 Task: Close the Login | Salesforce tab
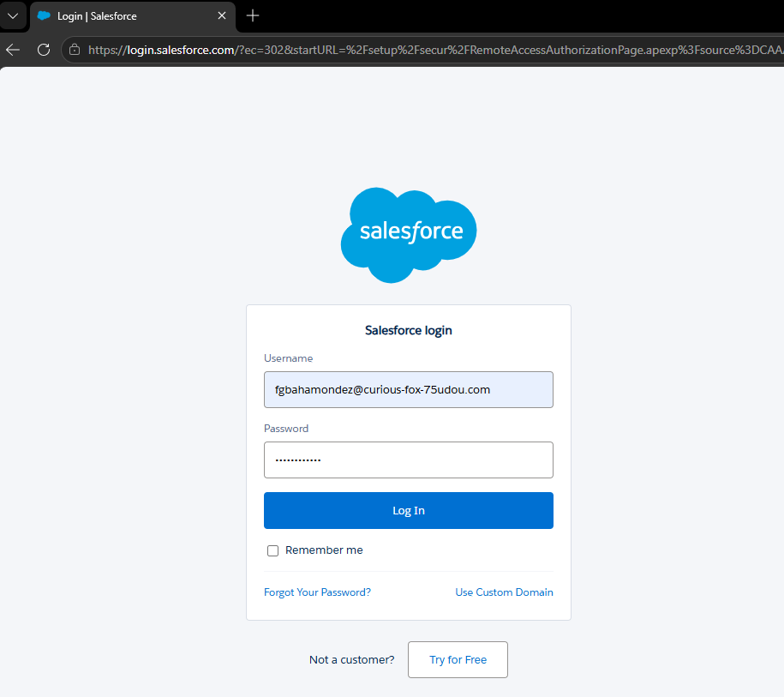point(223,16)
